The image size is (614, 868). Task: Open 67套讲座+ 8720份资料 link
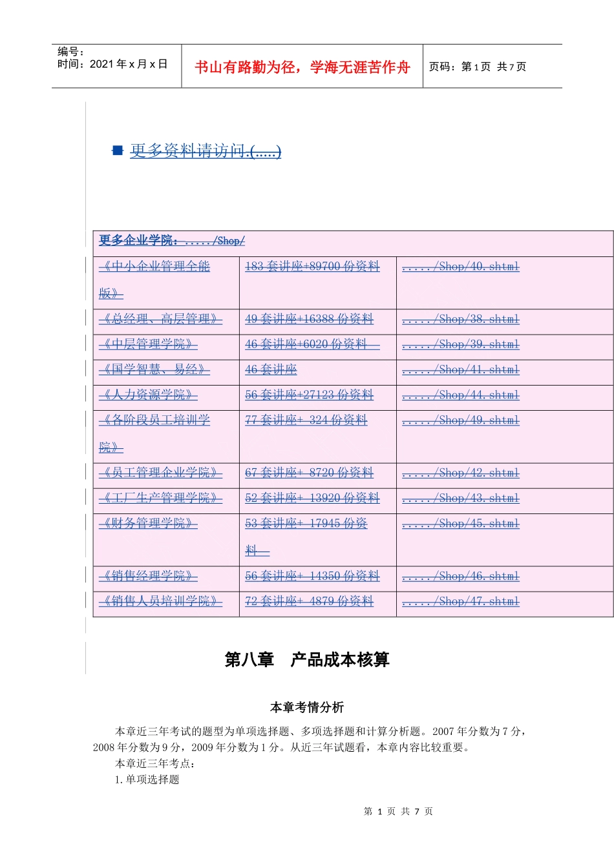click(x=310, y=473)
